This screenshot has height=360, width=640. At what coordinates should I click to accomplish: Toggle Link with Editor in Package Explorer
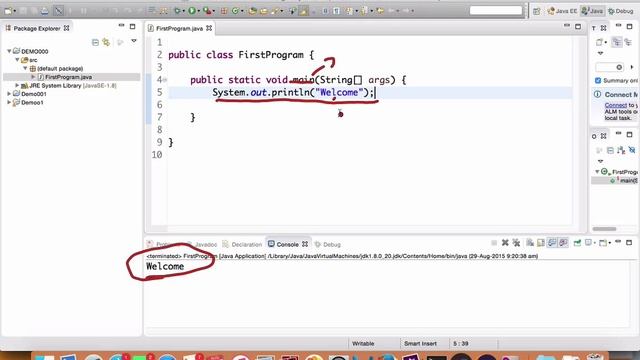[106, 42]
